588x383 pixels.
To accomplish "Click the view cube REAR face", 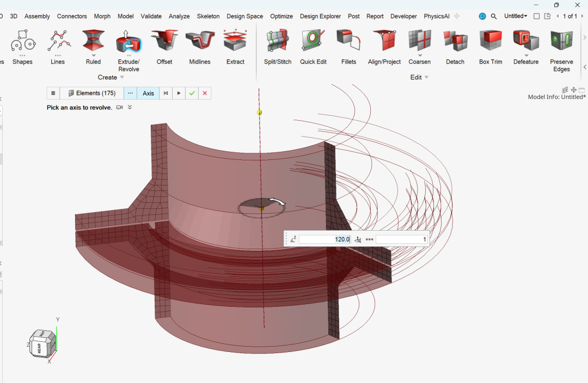I will 40,348.
